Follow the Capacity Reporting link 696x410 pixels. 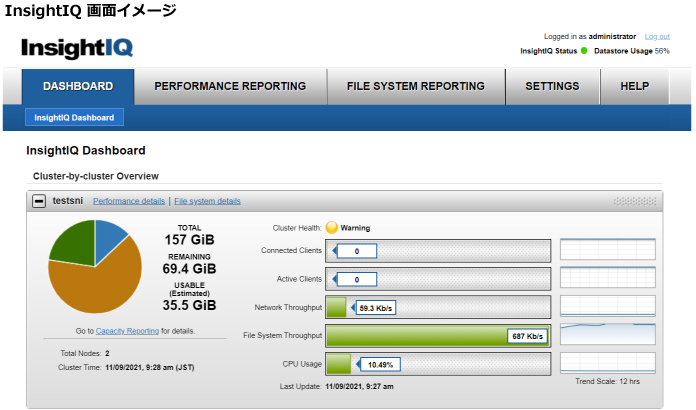[x=127, y=330]
